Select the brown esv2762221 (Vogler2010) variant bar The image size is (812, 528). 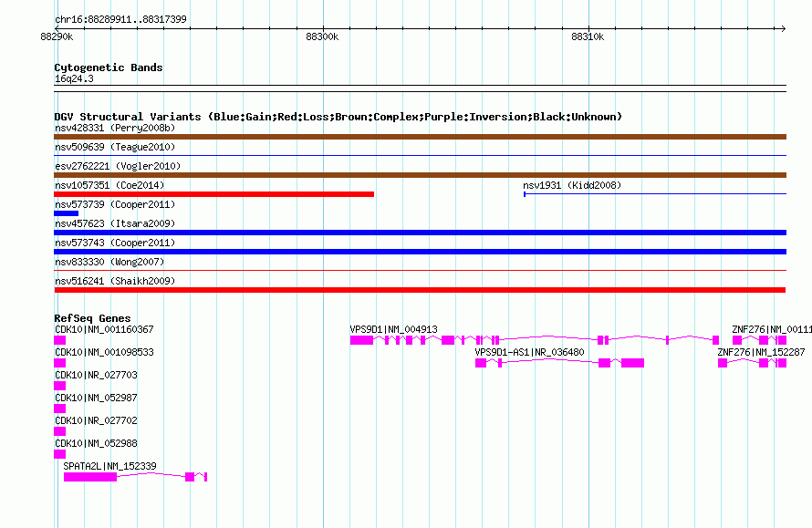[x=420, y=175]
